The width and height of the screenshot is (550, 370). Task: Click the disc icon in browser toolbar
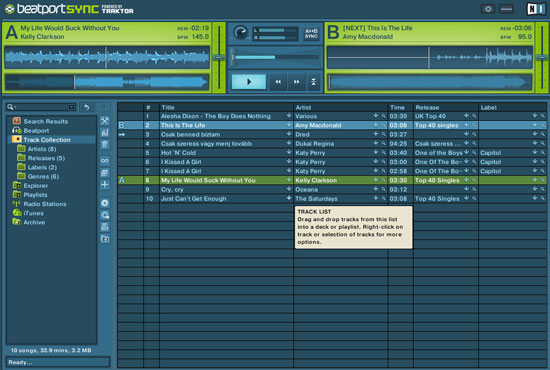point(105,203)
